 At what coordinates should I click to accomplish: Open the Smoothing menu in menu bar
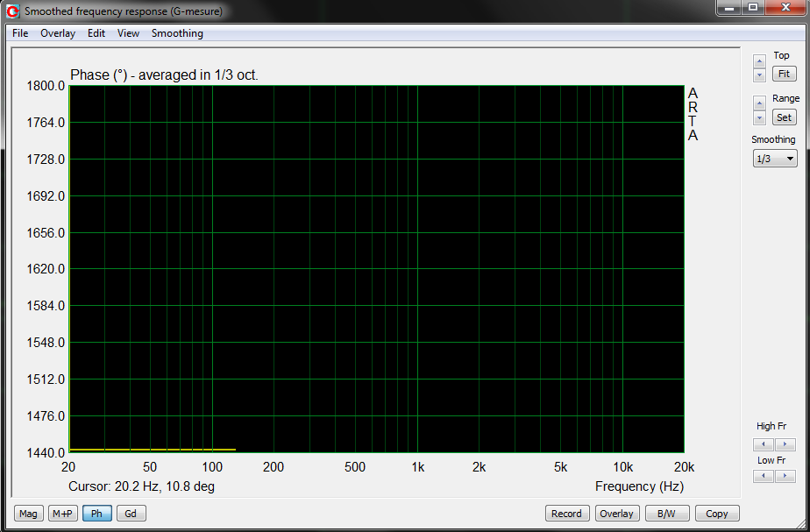(x=177, y=33)
